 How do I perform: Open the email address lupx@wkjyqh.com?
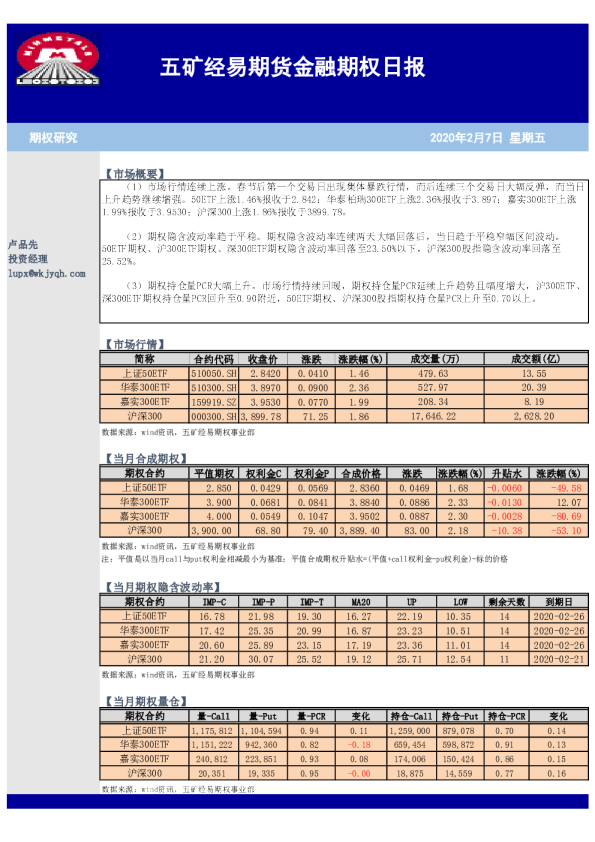(47, 273)
